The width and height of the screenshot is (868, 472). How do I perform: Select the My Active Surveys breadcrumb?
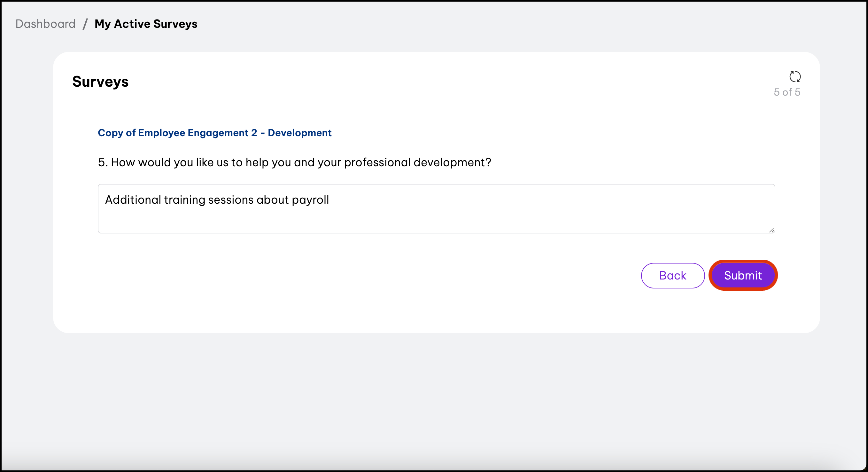click(x=146, y=24)
